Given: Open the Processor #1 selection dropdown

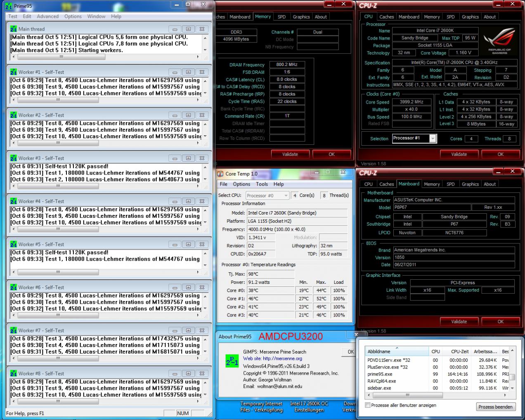Looking at the screenshot, I should point(414,138).
